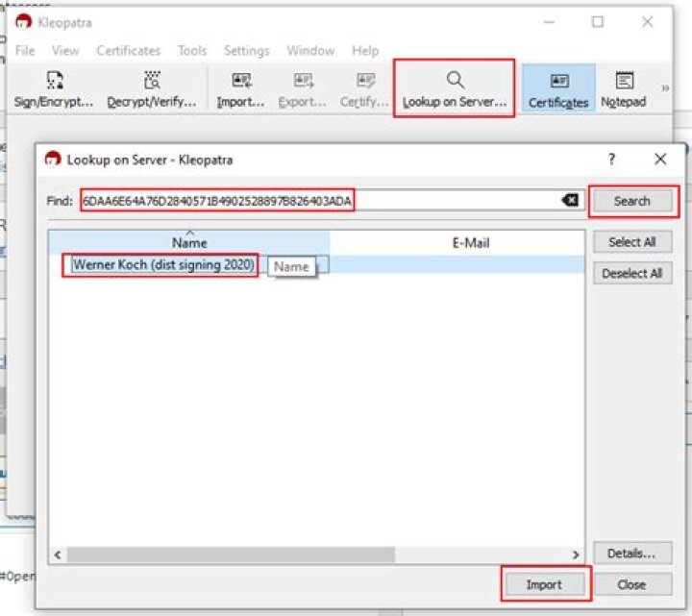The width and height of the screenshot is (692, 616).
Task: Open the Window menu
Action: click(x=310, y=51)
